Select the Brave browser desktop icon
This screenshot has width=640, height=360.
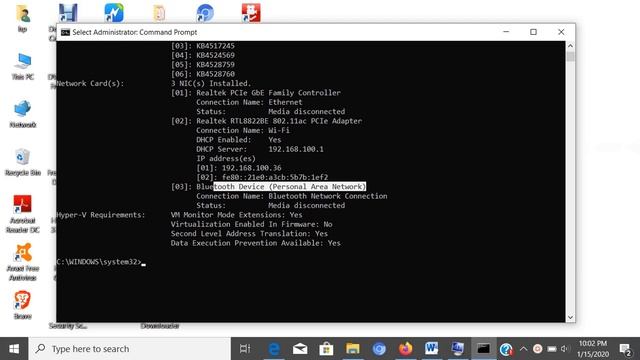tap(23, 305)
